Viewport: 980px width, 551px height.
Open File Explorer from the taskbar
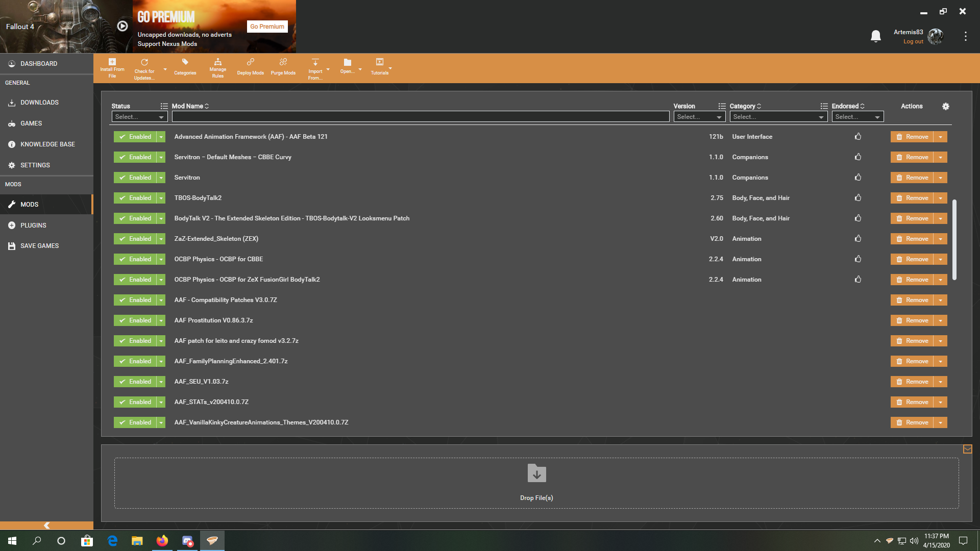pos(137,541)
